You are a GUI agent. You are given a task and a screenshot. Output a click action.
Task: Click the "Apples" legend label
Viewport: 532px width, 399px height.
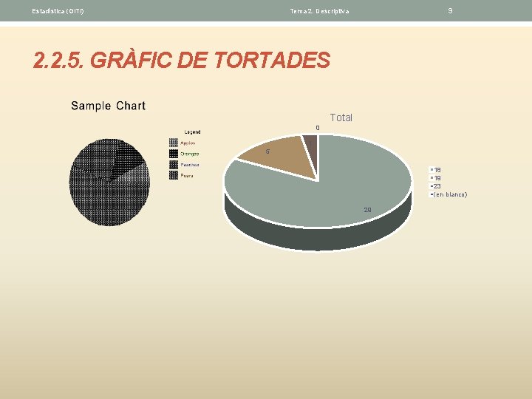click(x=188, y=143)
